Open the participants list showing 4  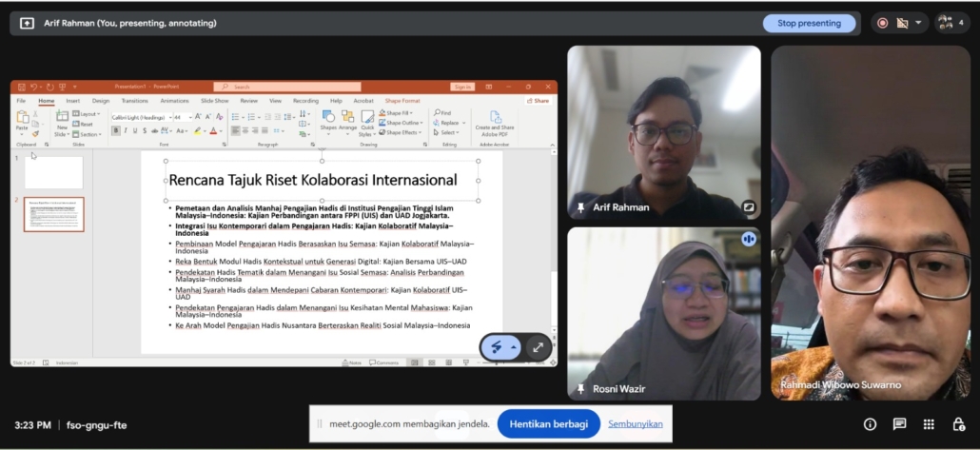coord(952,23)
